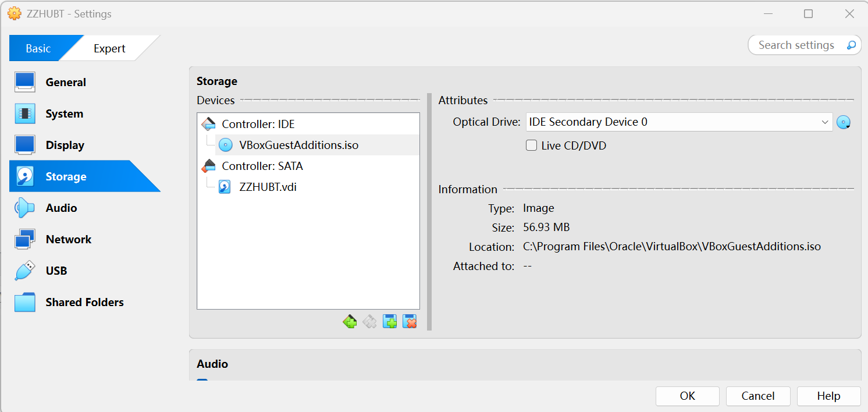
Task: Click the remove controller icon
Action: (x=369, y=321)
